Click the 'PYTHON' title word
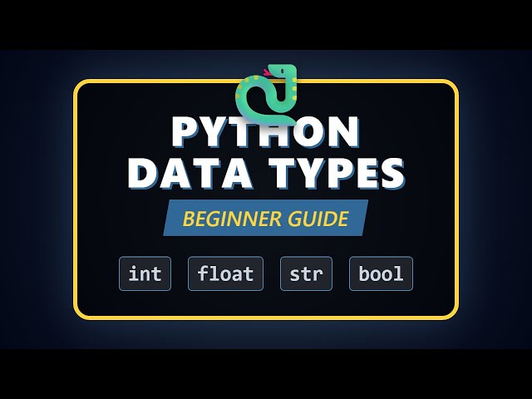The width and height of the screenshot is (532, 399). [x=266, y=131]
